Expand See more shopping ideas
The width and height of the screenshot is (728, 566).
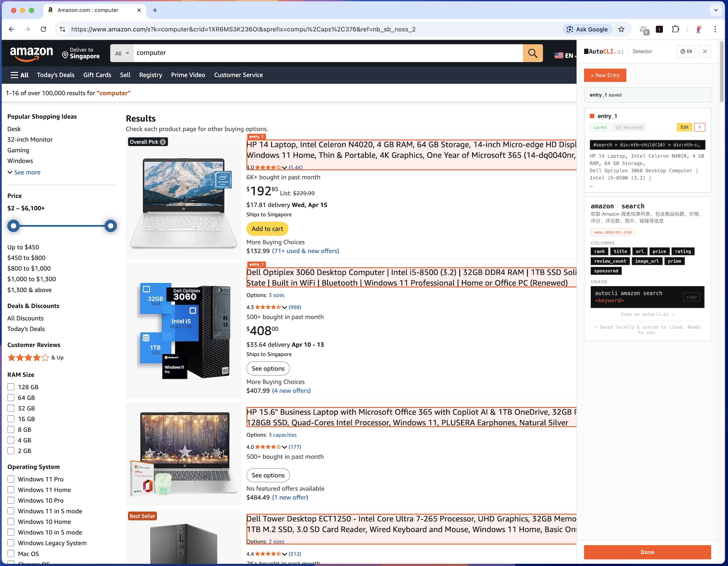tap(24, 172)
